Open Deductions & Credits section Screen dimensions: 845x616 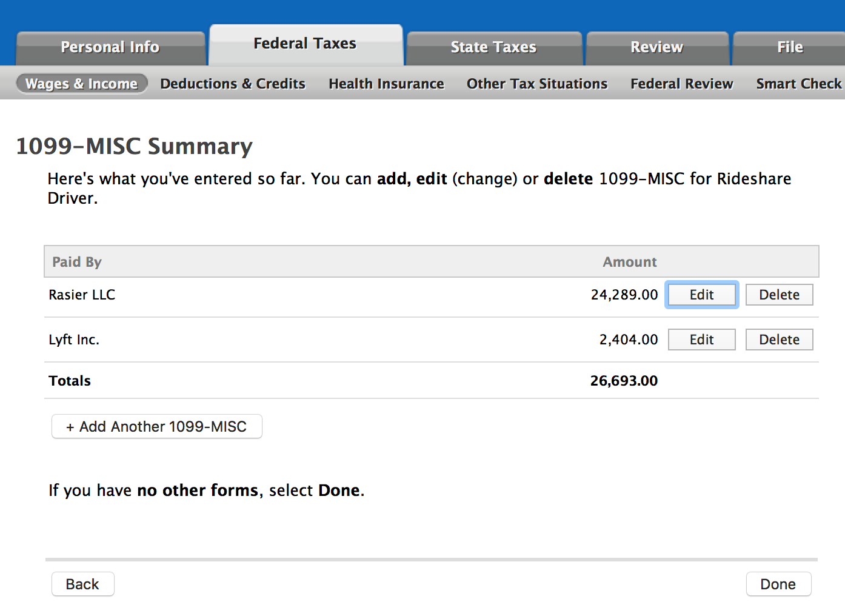[233, 84]
